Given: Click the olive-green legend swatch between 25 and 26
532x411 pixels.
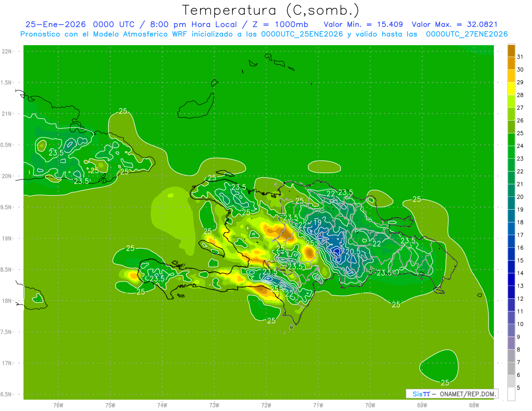Looking at the screenshot, I should pyautogui.click(x=511, y=127).
